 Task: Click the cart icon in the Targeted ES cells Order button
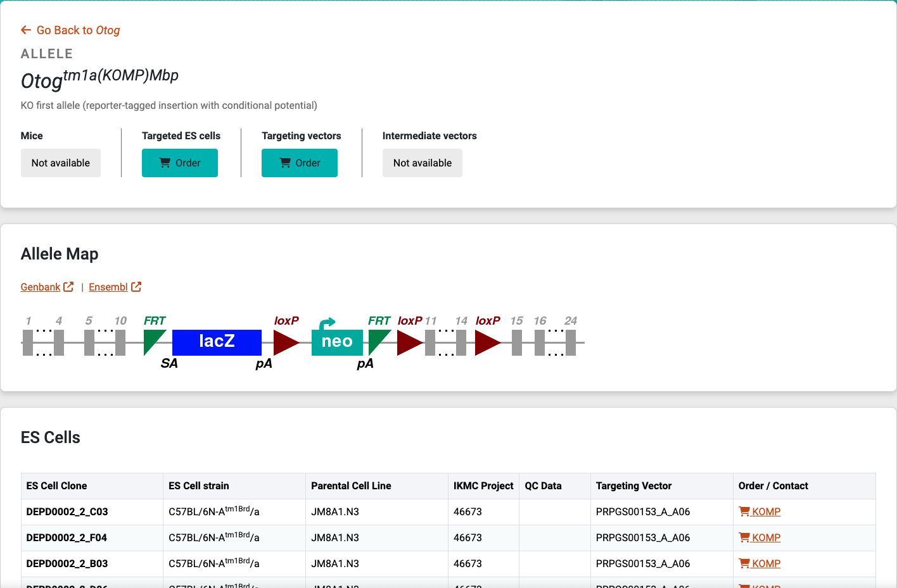click(165, 163)
